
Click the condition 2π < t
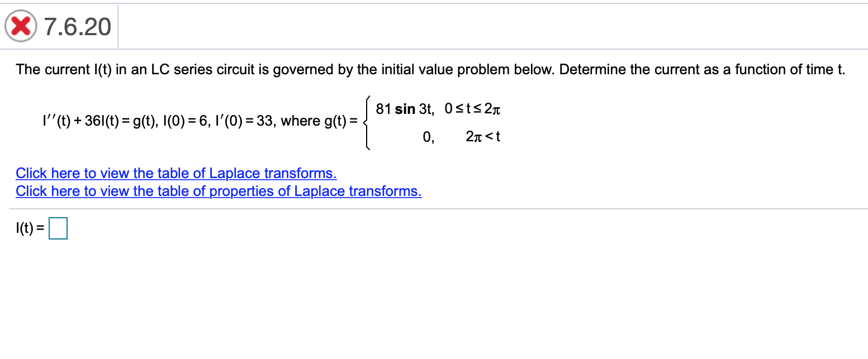[483, 136]
